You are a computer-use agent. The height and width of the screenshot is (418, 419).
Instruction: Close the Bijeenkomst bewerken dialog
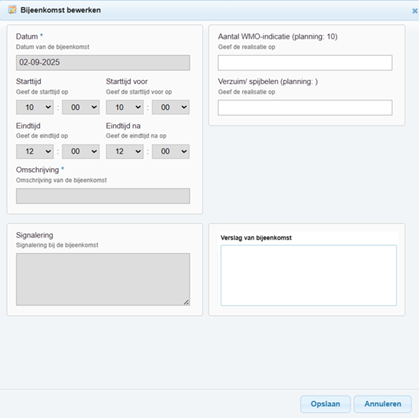415,11
